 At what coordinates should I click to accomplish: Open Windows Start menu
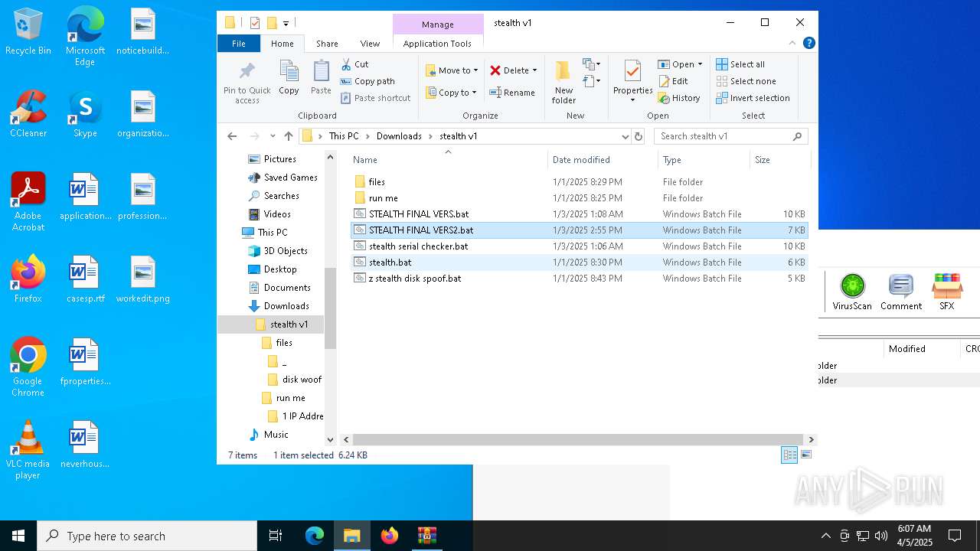[x=18, y=536]
